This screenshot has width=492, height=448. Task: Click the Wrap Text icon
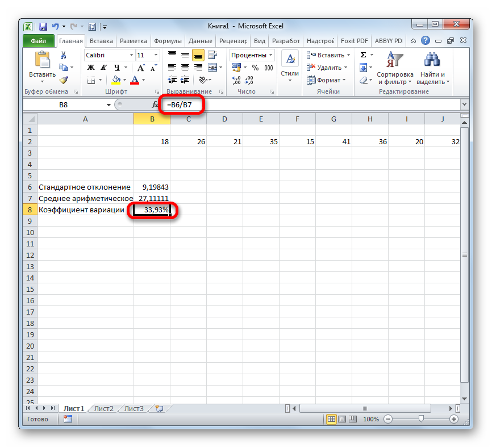(x=212, y=55)
